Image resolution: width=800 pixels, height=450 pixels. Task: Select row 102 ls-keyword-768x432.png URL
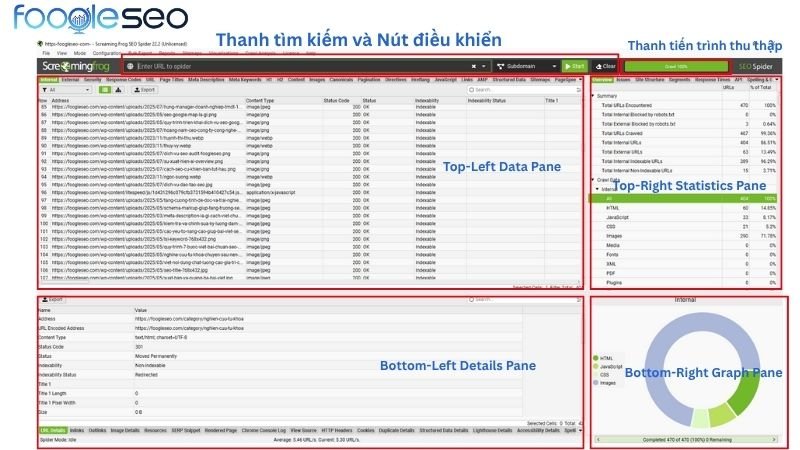tap(310, 239)
